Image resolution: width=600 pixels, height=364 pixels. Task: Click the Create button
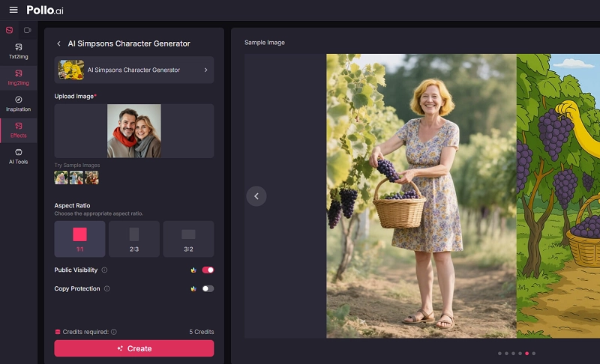[133, 348]
